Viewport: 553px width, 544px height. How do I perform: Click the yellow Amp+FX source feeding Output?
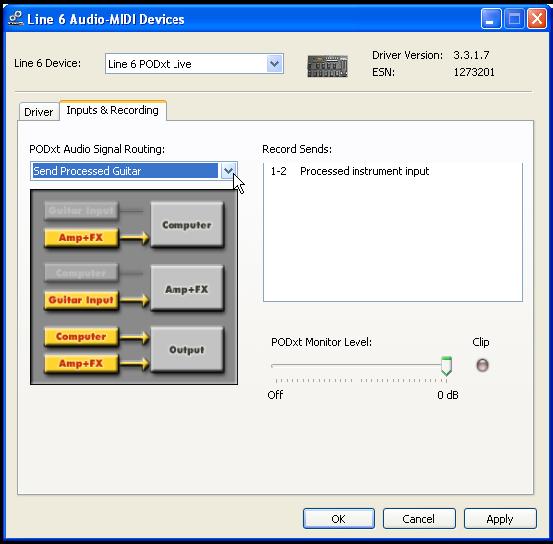coord(81,363)
